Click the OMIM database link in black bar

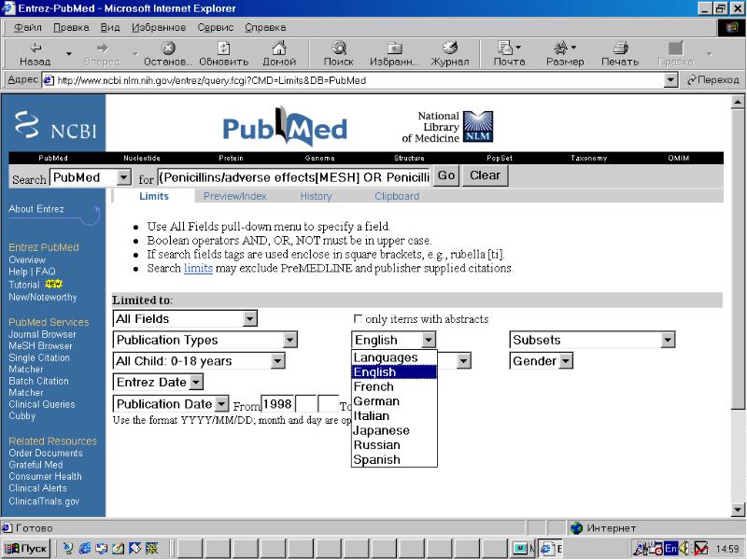pos(679,158)
